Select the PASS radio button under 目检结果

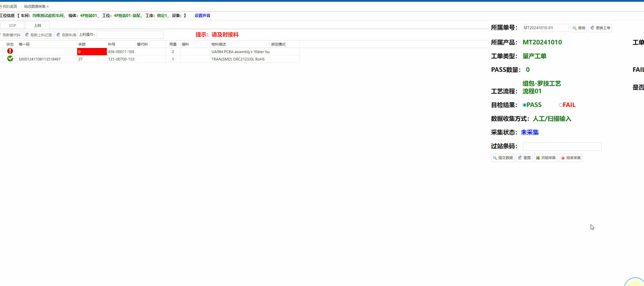pyautogui.click(x=524, y=105)
